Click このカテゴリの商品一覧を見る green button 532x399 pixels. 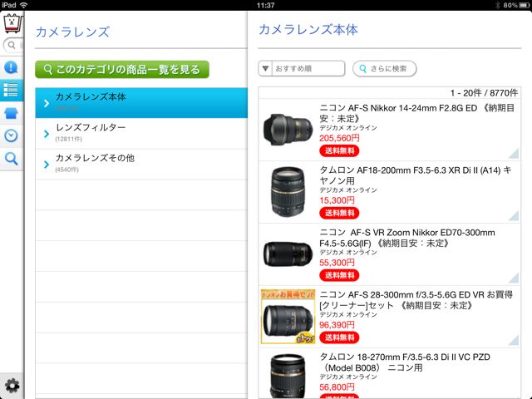(122, 70)
